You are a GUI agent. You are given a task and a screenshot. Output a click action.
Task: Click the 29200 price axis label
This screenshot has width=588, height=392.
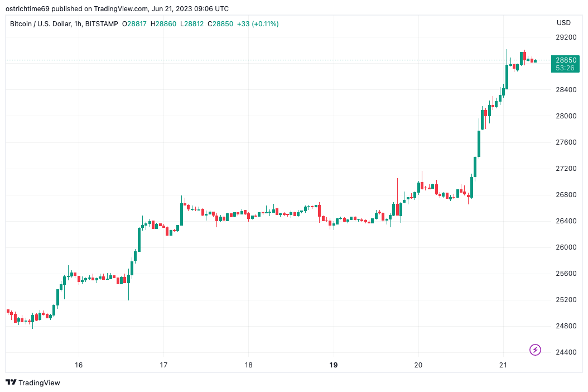566,37
